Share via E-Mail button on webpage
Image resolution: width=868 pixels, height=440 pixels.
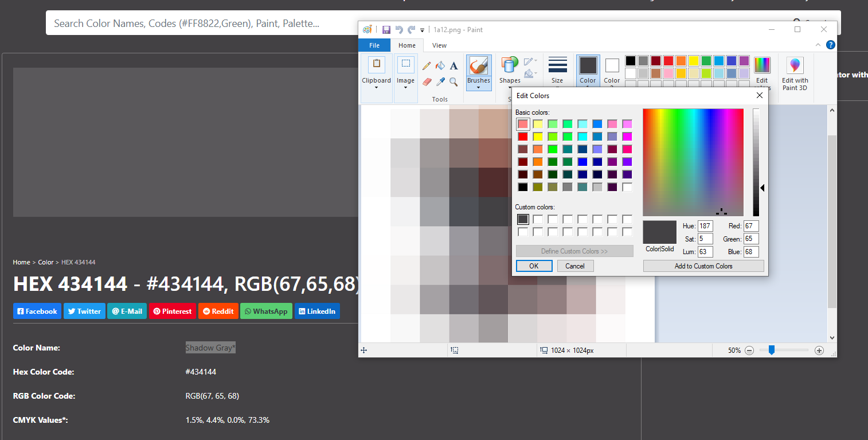click(127, 311)
